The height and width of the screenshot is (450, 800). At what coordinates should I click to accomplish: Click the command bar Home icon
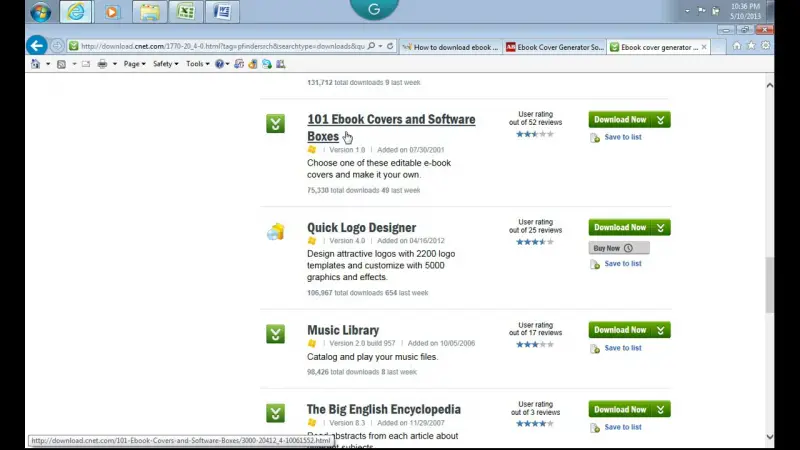(35, 64)
